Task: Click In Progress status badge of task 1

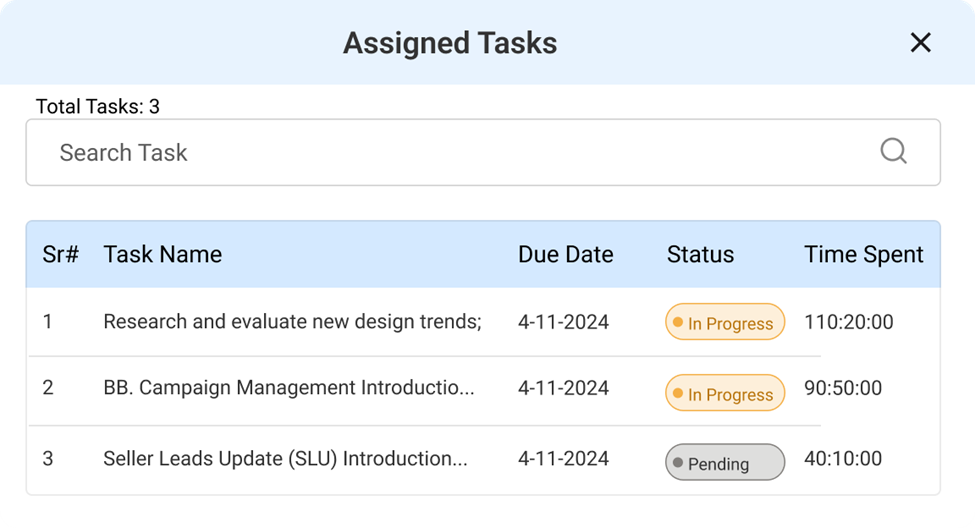Action: [725, 322]
